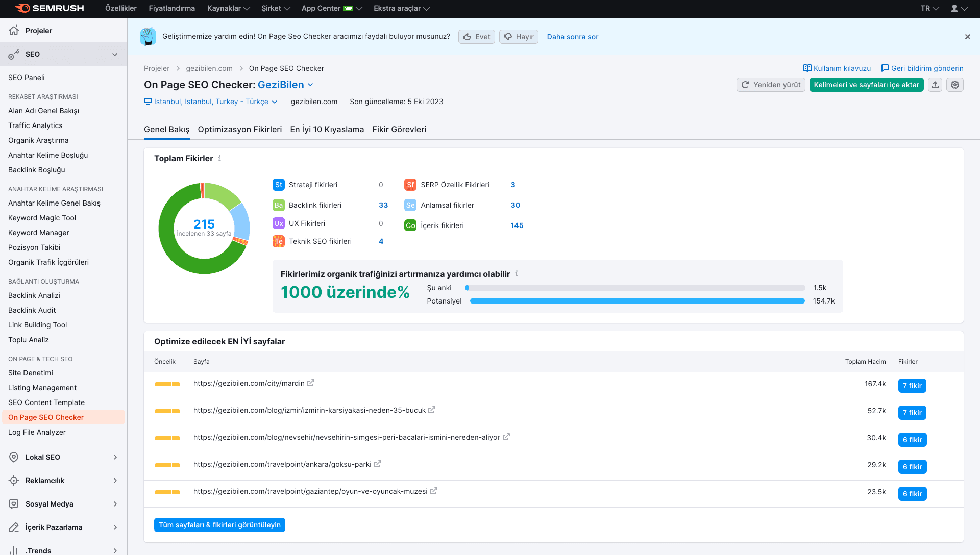980x555 pixels.
Task: Click the 215 ideas donut chart
Action: click(x=204, y=229)
